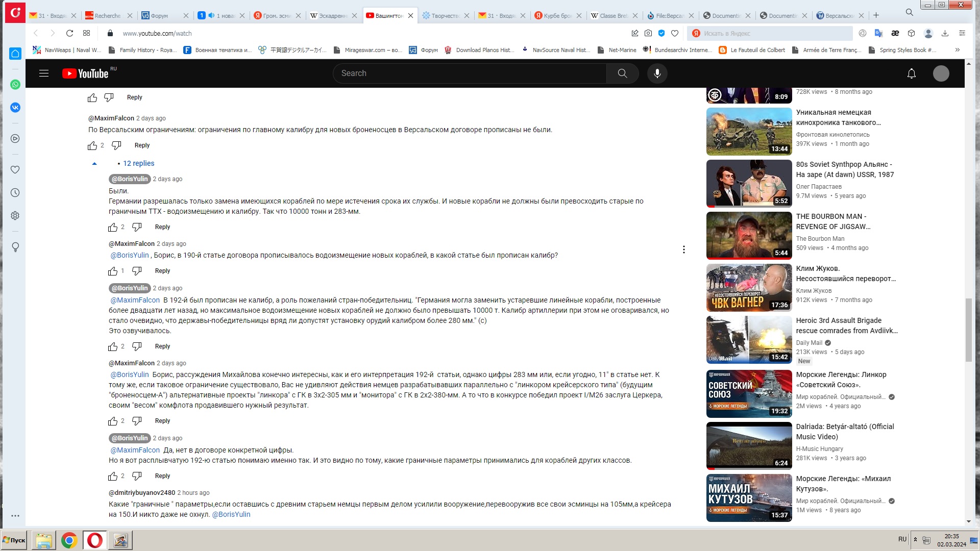The image size is (980, 551).
Task: Open bookmarks heart in Opera sidebar
Action: 15,170
